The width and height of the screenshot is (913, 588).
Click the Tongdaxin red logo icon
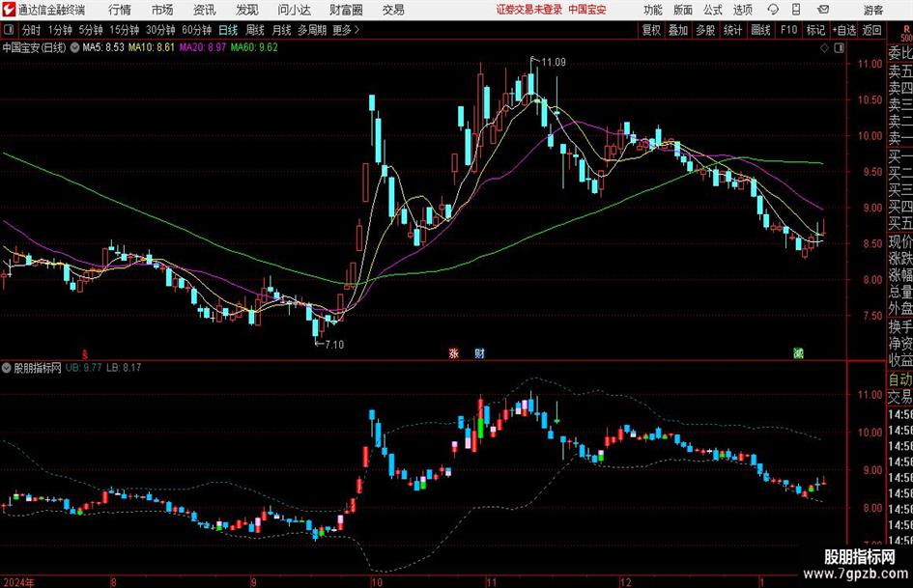(9, 10)
